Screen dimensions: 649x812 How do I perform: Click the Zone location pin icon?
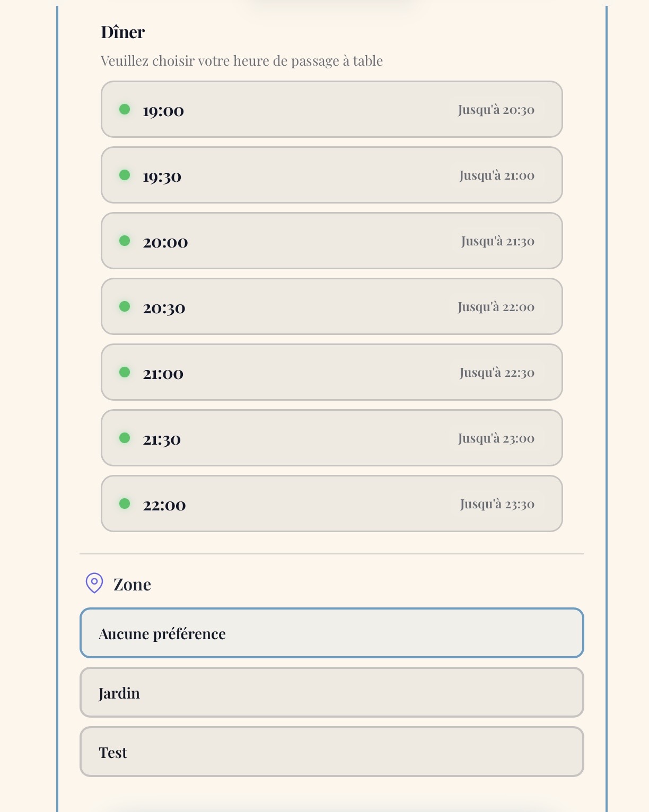coord(94,583)
